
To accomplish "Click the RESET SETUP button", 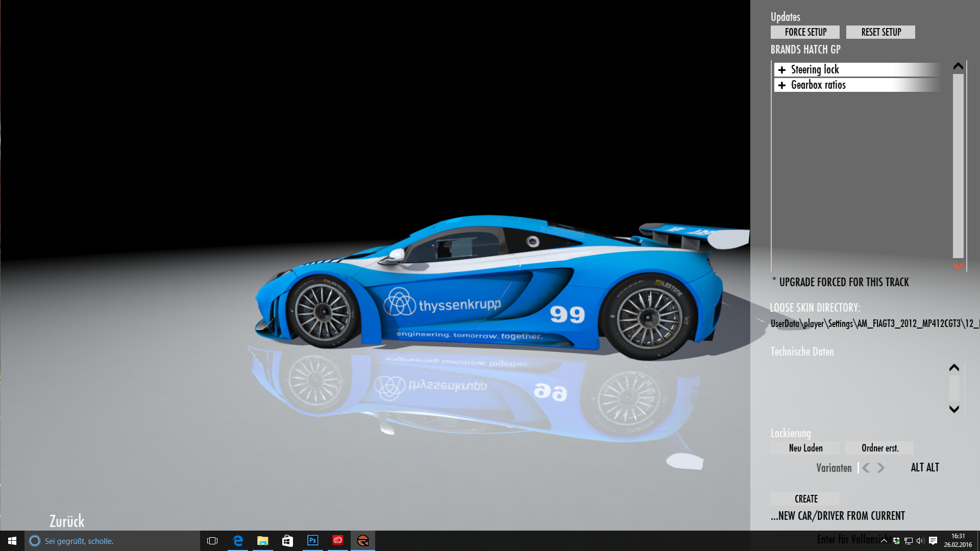I will (x=880, y=32).
